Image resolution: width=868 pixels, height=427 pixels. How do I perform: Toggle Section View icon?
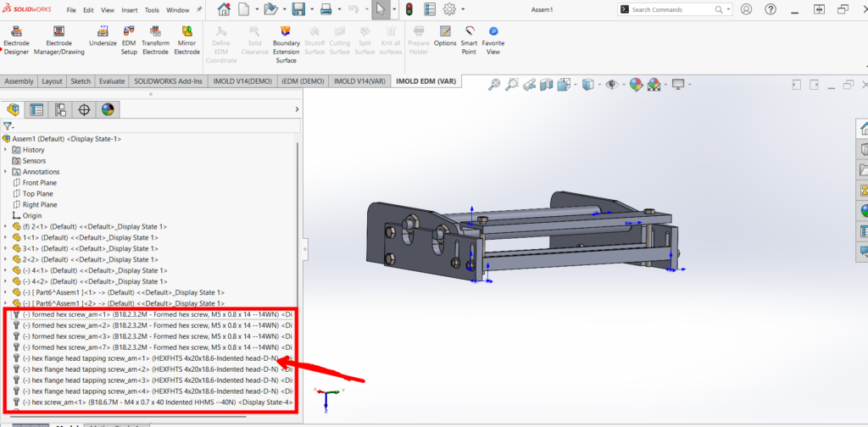pos(547,84)
